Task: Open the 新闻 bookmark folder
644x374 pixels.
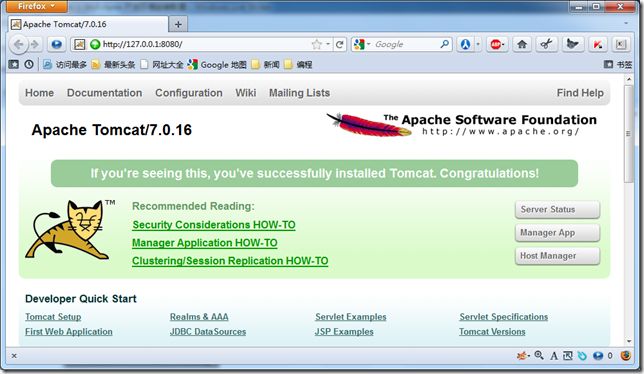Action: (x=265, y=64)
